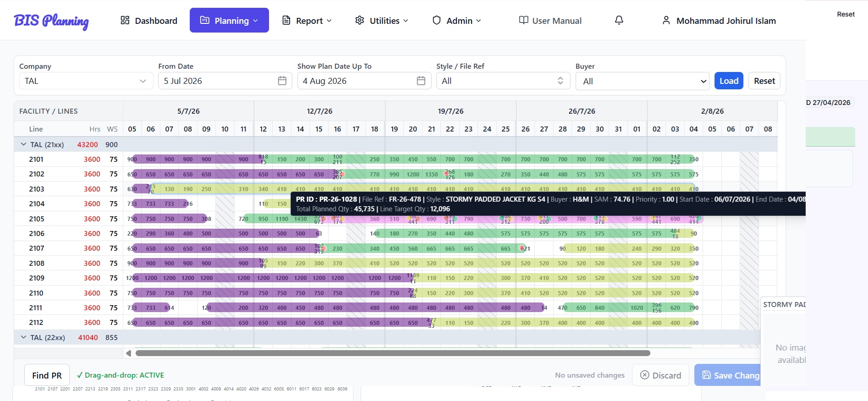Select line 2112 row label

[x=36, y=322]
